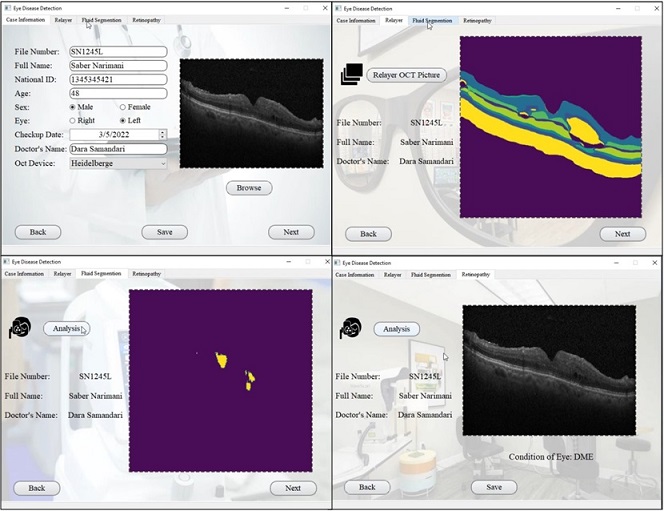This screenshot has height=511, width=664.
Task: Click the Checkup Date spinner arrows
Action: 162,134
